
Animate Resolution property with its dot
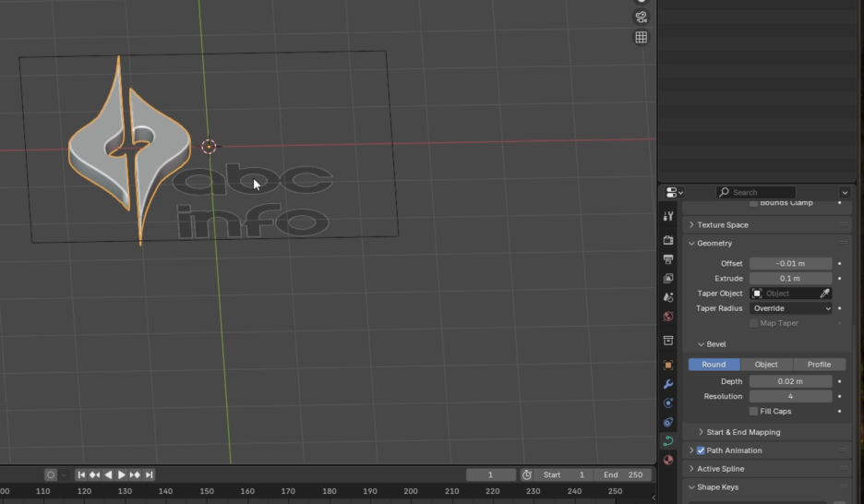pyautogui.click(x=840, y=397)
